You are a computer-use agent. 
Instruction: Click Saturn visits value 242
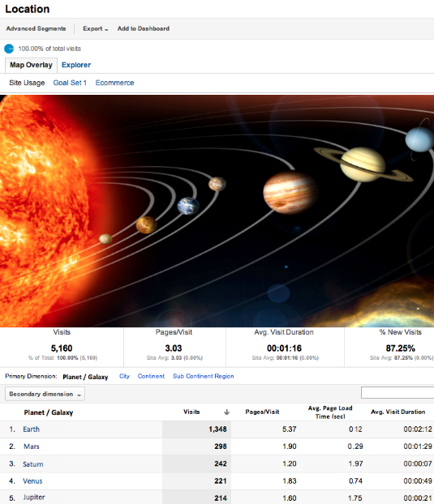[x=221, y=463]
